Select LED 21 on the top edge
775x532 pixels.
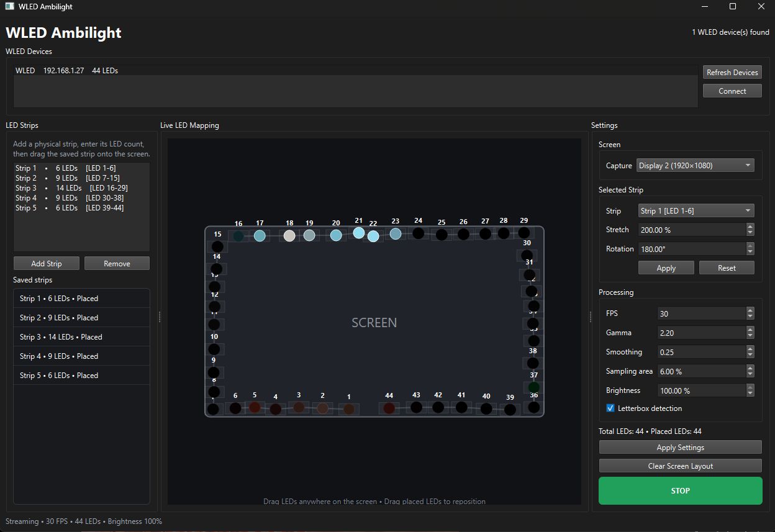[359, 233]
